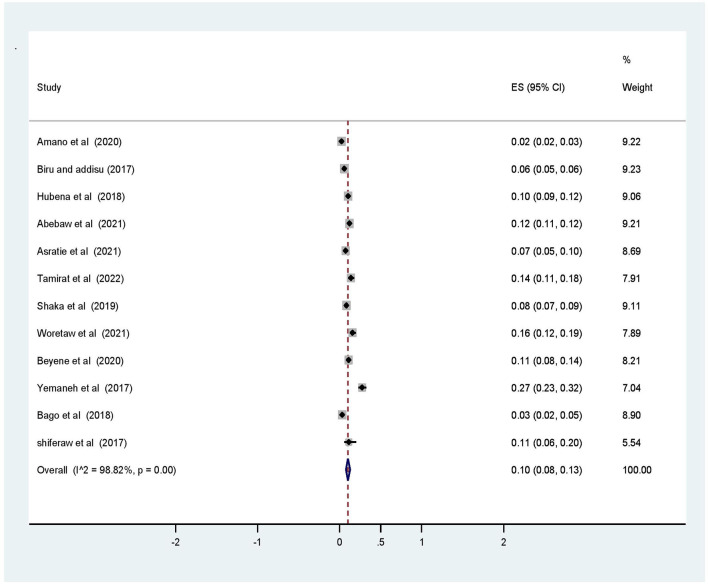Select study label 'Hubena et al (2018)'

click(x=81, y=196)
